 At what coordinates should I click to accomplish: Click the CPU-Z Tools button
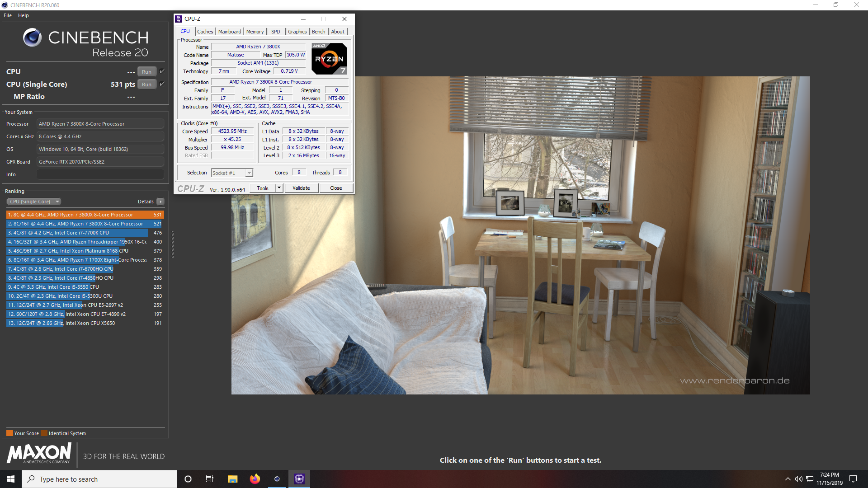coord(263,188)
